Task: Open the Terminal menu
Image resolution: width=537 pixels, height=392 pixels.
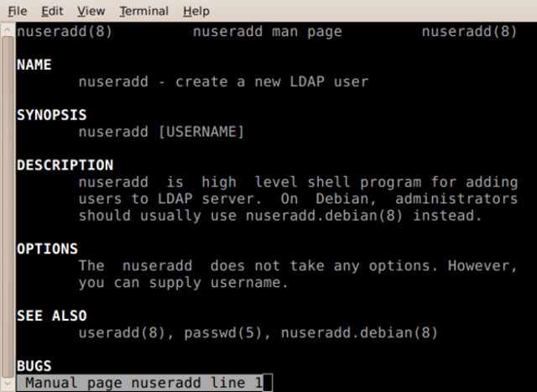Action: click(x=143, y=11)
